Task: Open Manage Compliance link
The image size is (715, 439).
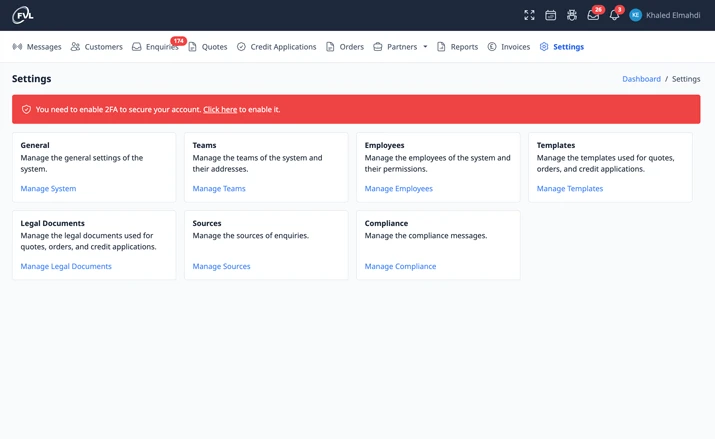Action: point(400,266)
